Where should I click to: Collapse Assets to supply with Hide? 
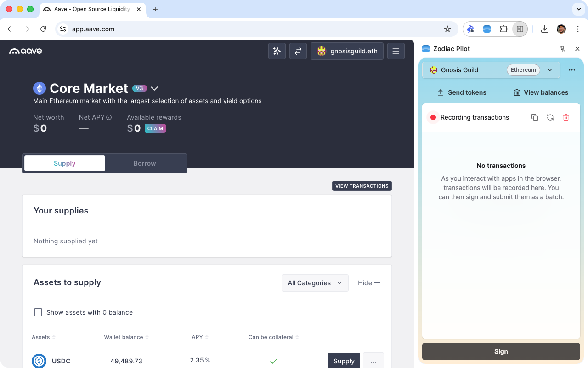pos(369,283)
